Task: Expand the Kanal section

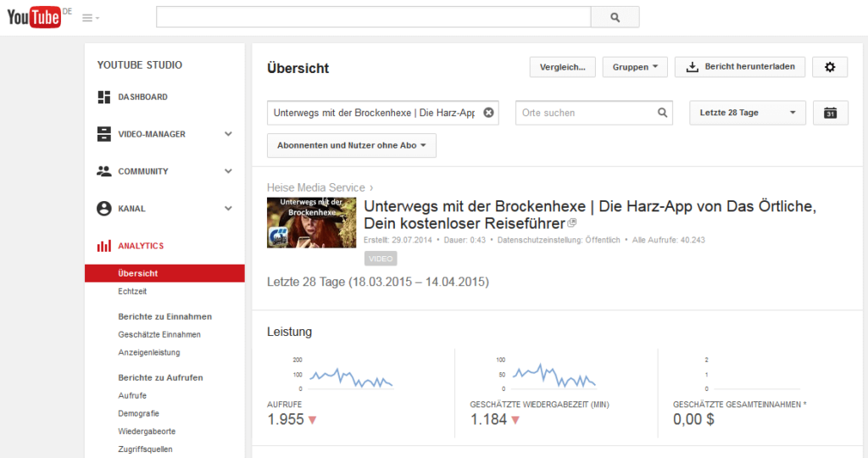Action: [228, 209]
